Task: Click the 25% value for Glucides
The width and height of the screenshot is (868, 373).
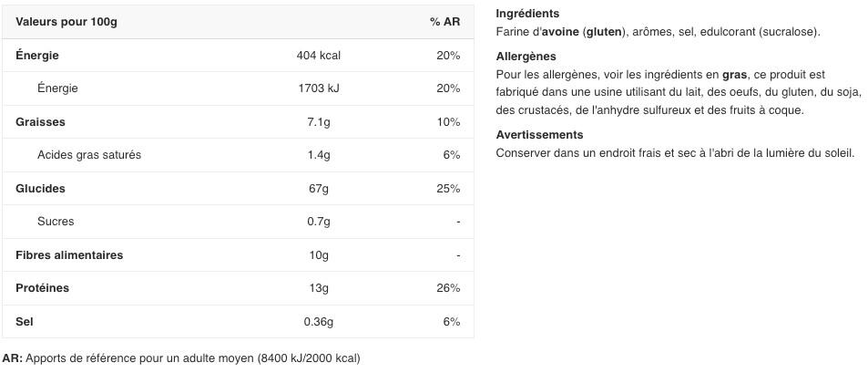Action: 448,189
